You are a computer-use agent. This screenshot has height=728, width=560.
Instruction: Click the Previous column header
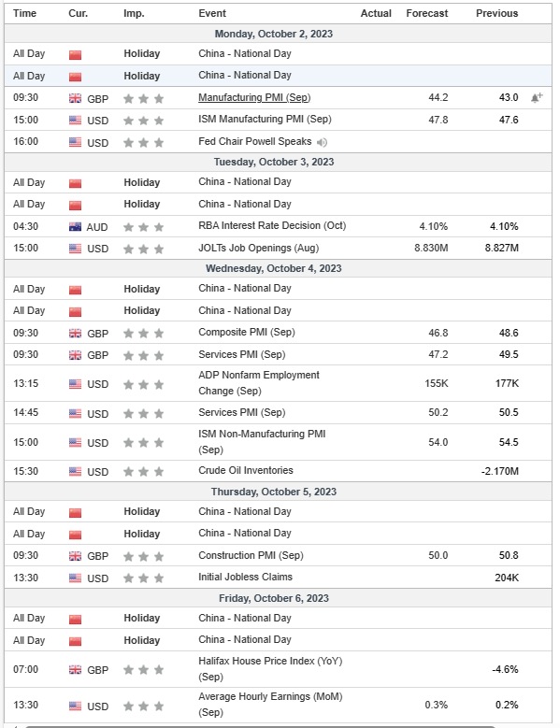(496, 13)
